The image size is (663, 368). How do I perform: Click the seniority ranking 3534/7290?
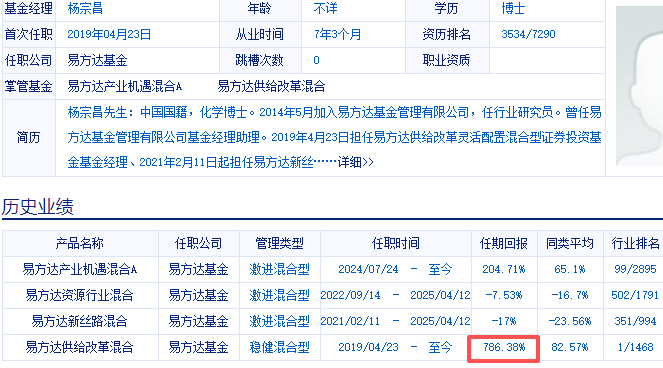[528, 34]
